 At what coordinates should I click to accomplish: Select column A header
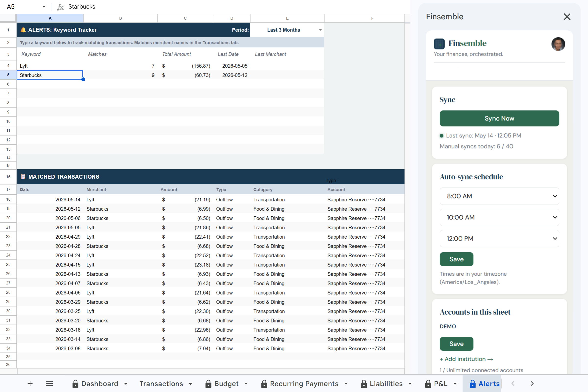(x=50, y=18)
